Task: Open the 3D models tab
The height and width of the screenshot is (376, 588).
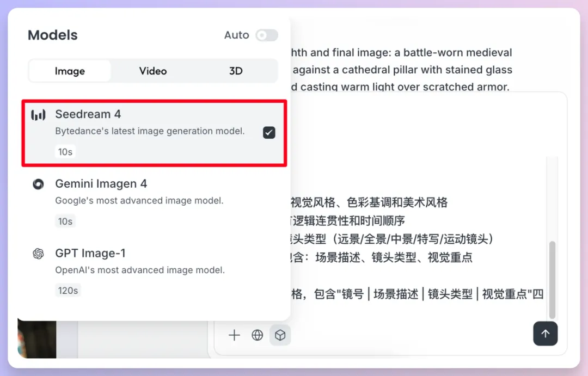Action: click(235, 71)
